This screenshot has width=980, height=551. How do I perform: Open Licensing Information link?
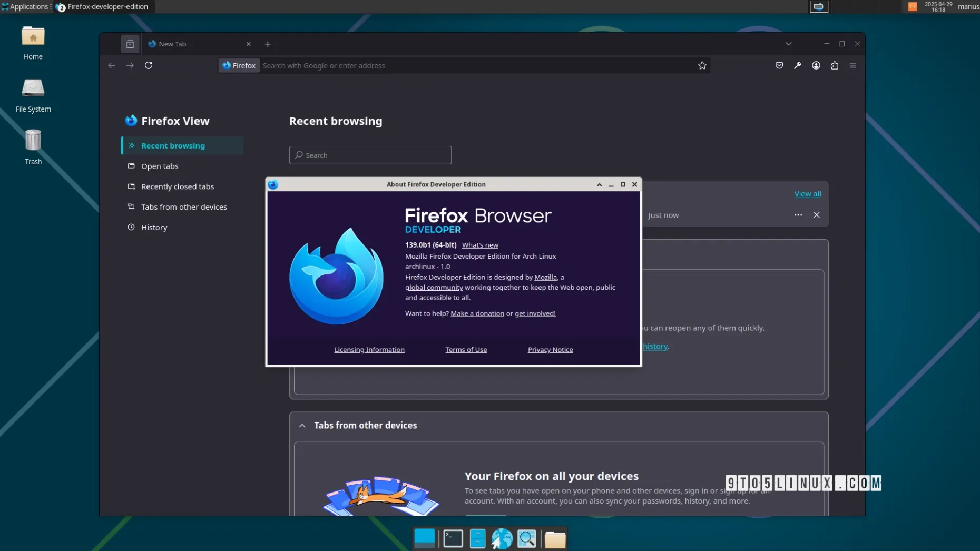[x=369, y=350]
